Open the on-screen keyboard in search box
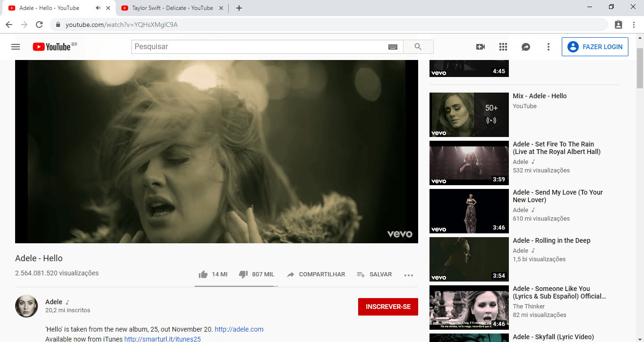The height and width of the screenshot is (342, 644). (x=393, y=47)
